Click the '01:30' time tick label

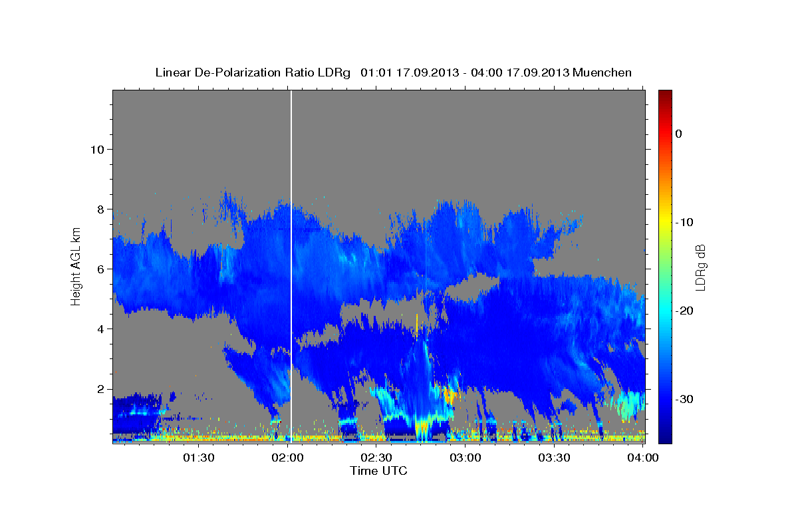click(x=198, y=458)
